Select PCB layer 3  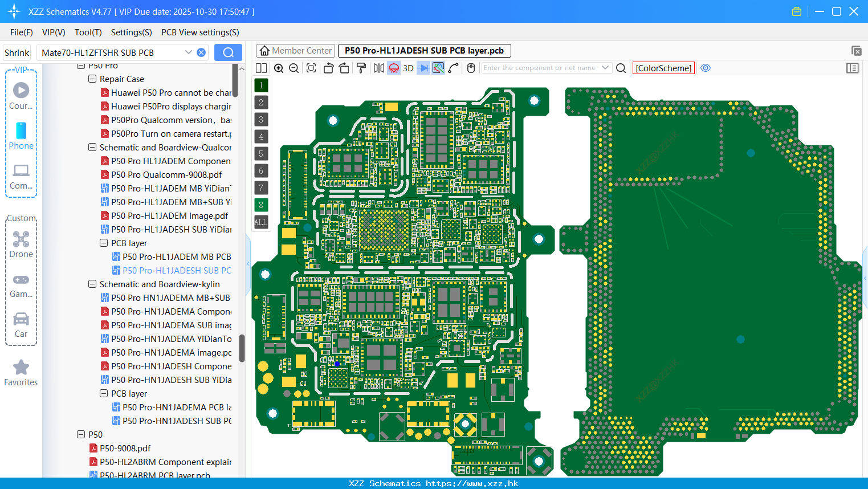261,119
